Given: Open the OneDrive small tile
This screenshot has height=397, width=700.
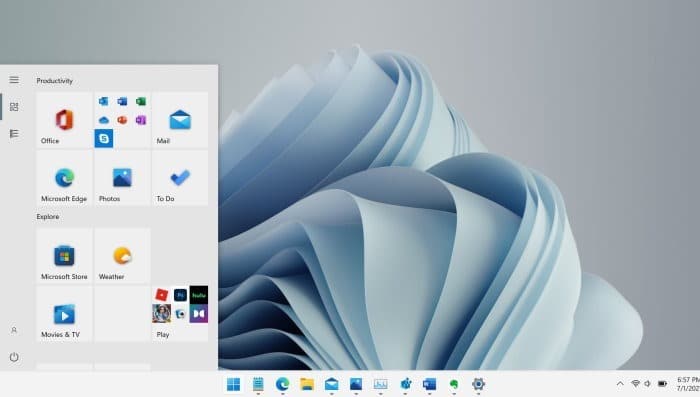Looking at the screenshot, I should [104, 120].
